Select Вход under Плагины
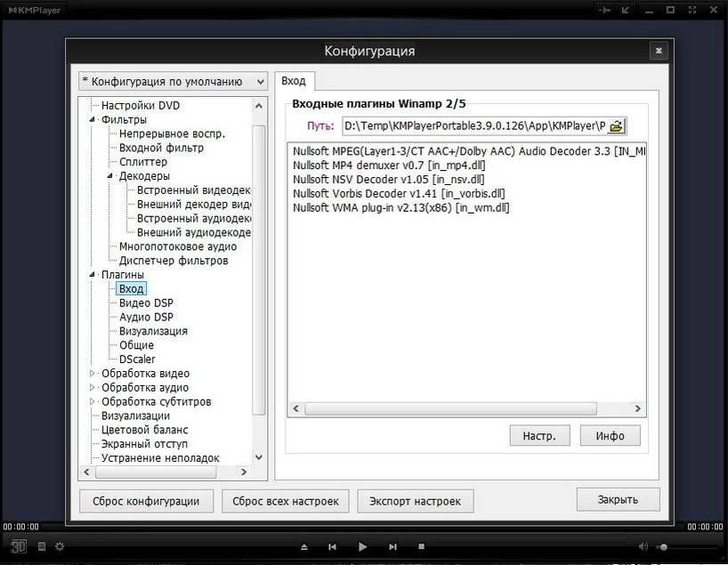 131,289
